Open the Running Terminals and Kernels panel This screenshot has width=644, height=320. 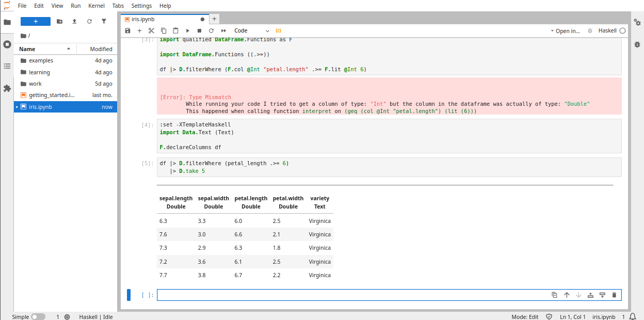click(7, 44)
